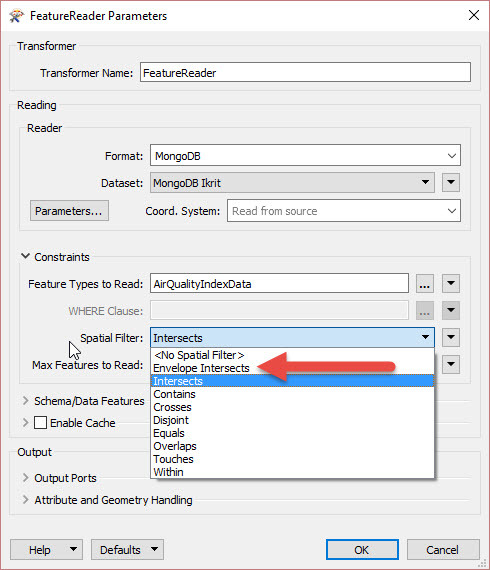Click the FME icon in the title bar
This screenshot has width=490, height=570.
16,16
